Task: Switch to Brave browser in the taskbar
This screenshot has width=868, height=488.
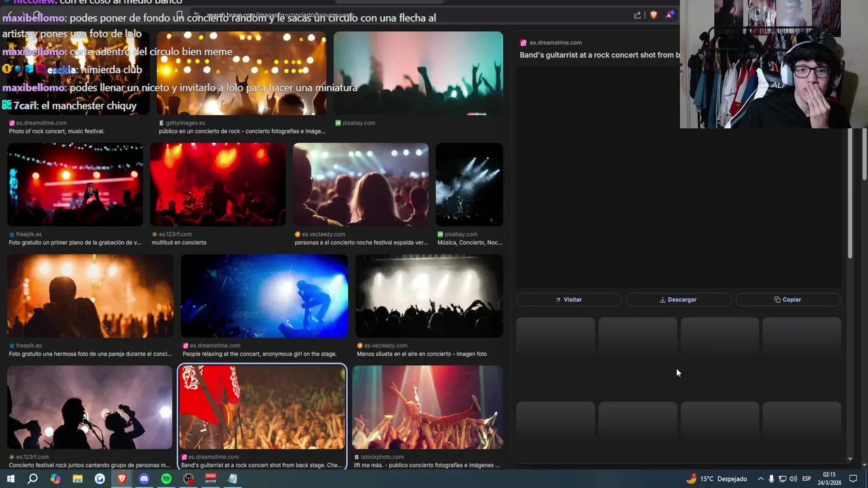Action: [122, 479]
